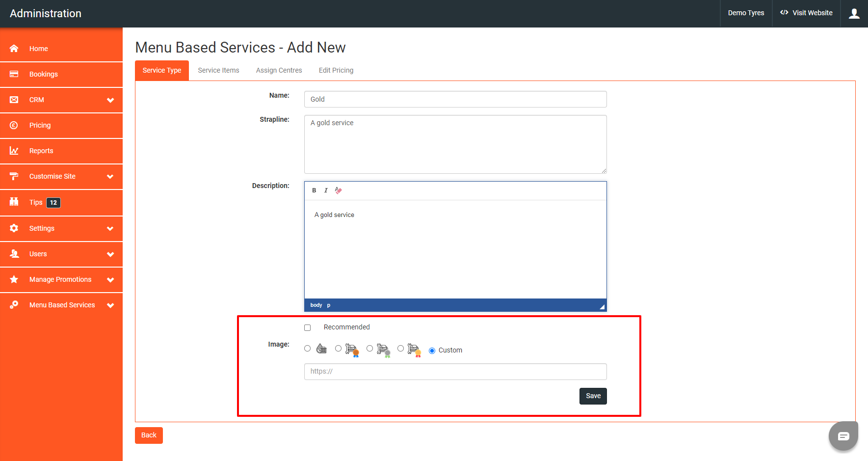Click the Tips briefcase icon
The image size is (868, 461).
tap(14, 202)
